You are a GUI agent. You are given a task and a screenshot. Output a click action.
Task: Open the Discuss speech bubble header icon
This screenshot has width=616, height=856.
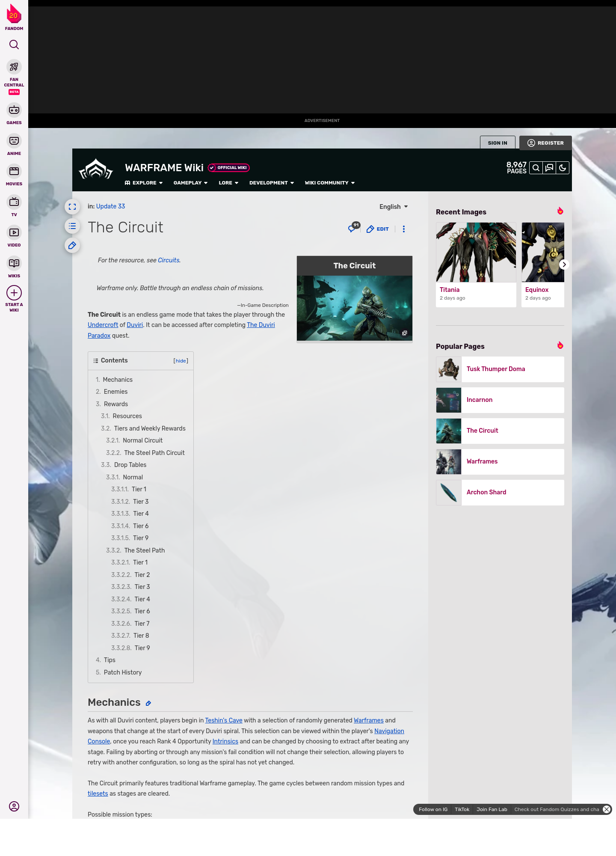tap(549, 168)
